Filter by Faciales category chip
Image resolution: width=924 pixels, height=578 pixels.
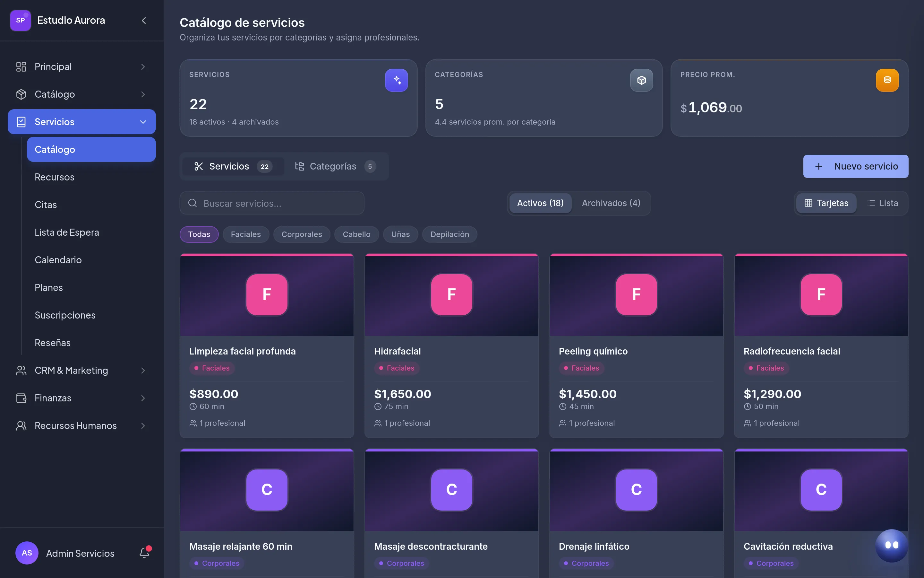pos(245,234)
